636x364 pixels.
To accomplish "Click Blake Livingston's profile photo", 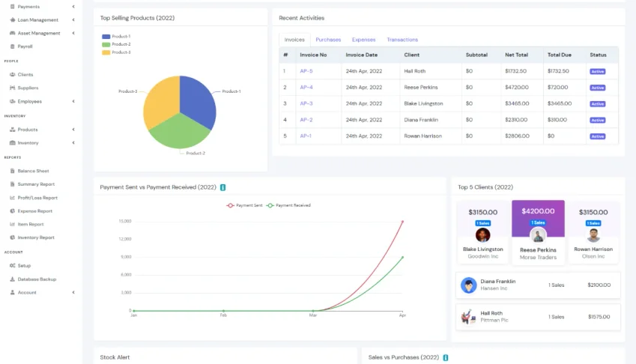I will (x=482, y=235).
